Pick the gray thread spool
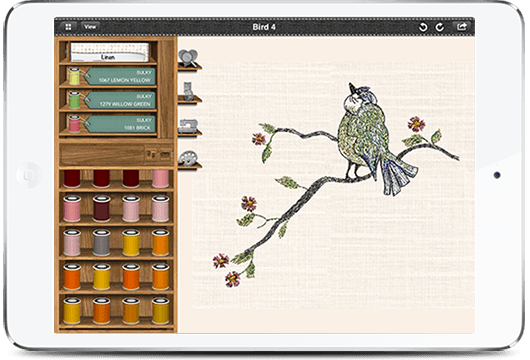 point(101,242)
